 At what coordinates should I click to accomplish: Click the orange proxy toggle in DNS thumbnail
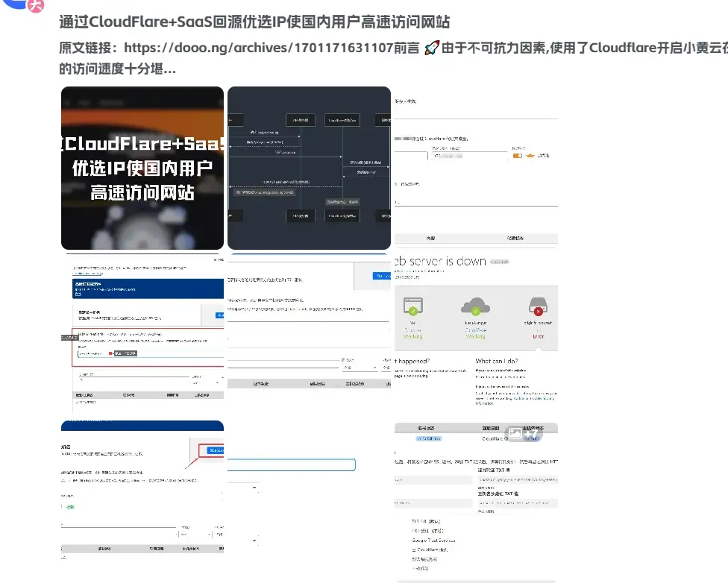pyautogui.click(x=518, y=156)
